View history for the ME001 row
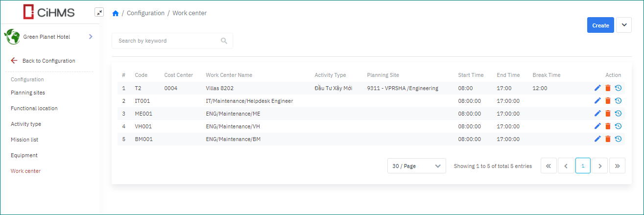 [x=618, y=114]
